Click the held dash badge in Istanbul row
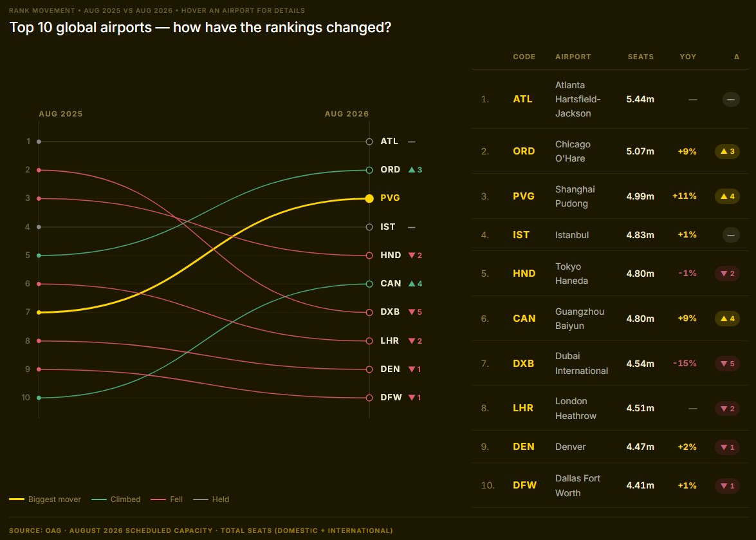This screenshot has width=756, height=540. click(731, 235)
